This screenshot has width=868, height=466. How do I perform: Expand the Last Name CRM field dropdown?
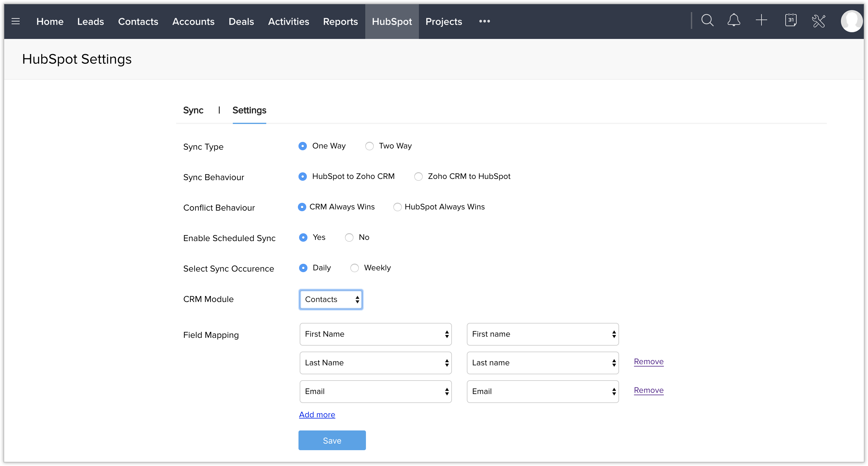click(x=375, y=363)
